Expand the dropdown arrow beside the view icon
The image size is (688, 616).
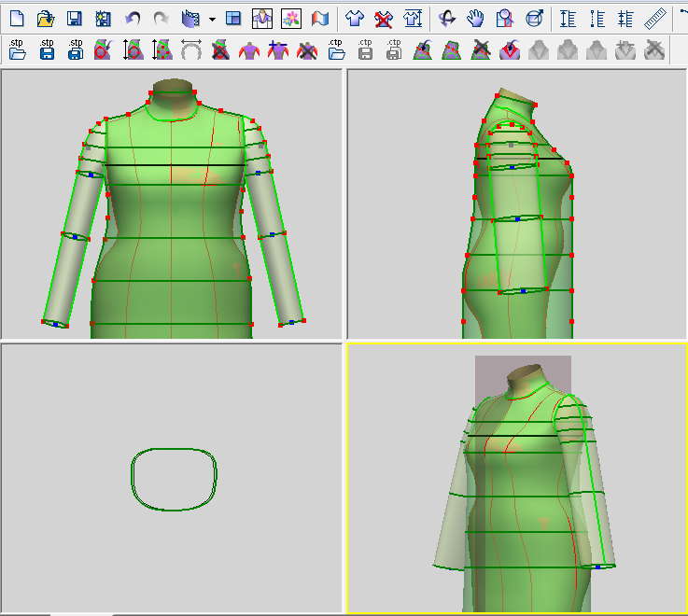(212, 19)
